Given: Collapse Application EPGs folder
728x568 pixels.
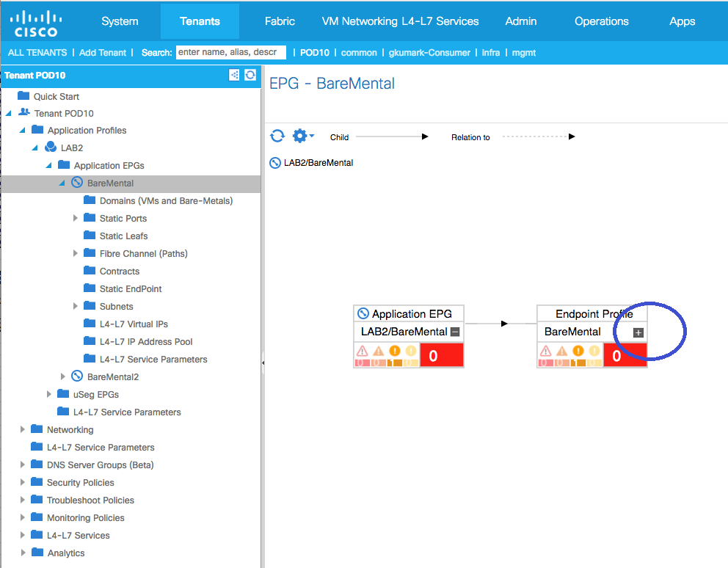Looking at the screenshot, I should click(48, 166).
